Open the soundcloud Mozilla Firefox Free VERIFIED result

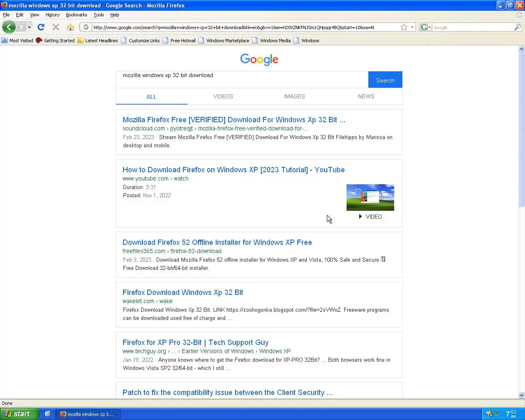[234, 120]
